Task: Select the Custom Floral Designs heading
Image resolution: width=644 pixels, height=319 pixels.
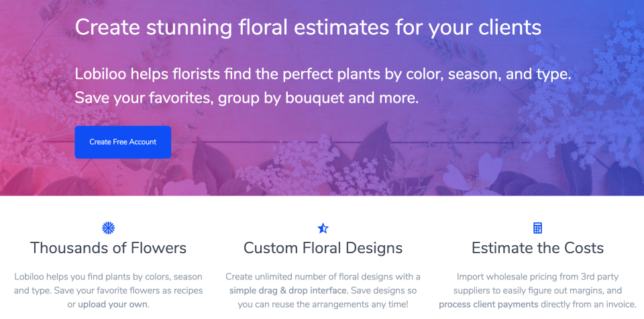Action: pos(323,248)
